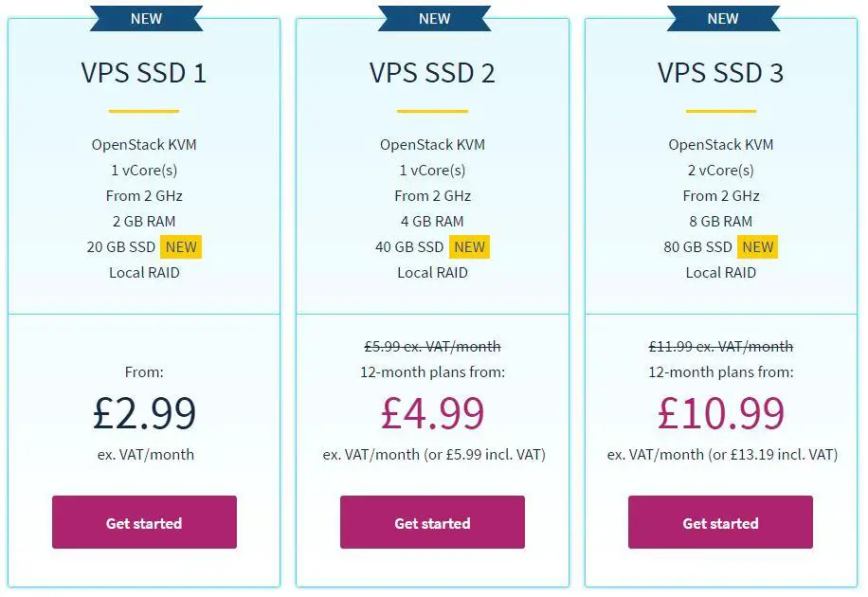Click the 8 GB RAM spec line
Image resolution: width=868 pixels, height=597 pixels.
720,222
